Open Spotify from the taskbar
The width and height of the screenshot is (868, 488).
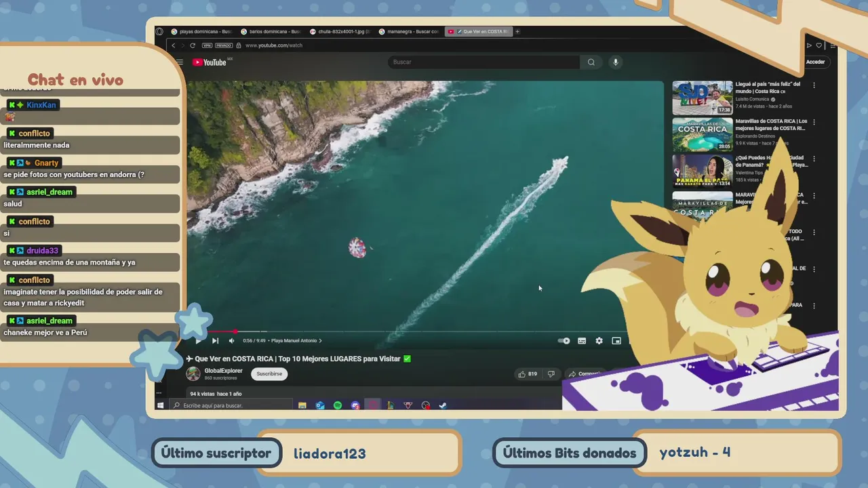[x=338, y=405]
